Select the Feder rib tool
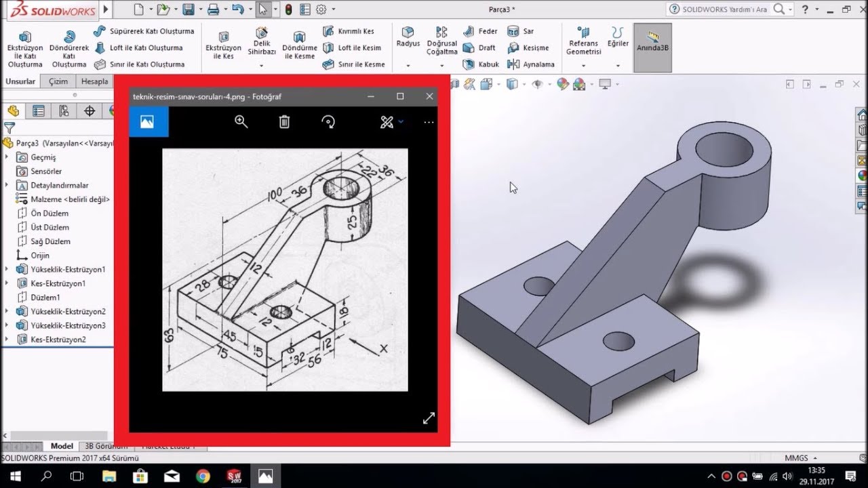The height and width of the screenshot is (488, 868). coord(480,31)
